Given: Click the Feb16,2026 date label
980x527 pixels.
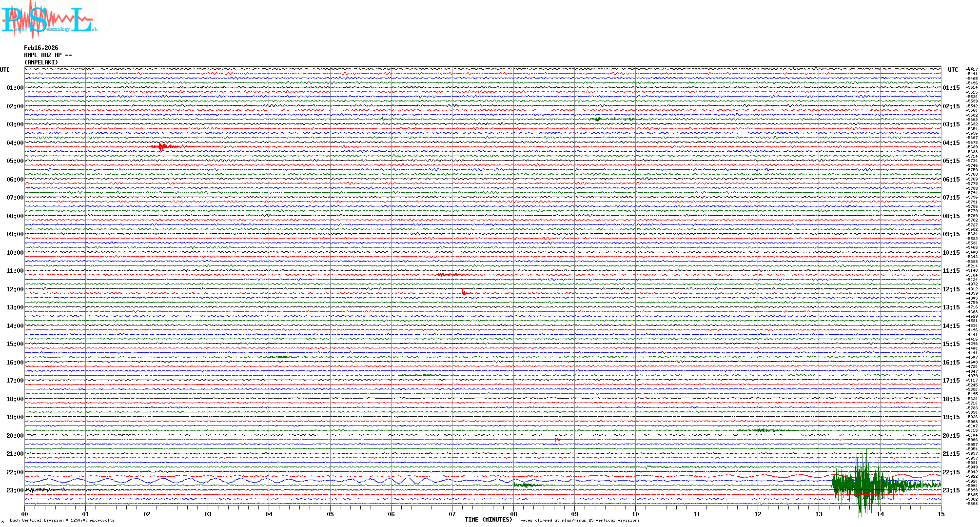Looking at the screenshot, I should point(41,48).
